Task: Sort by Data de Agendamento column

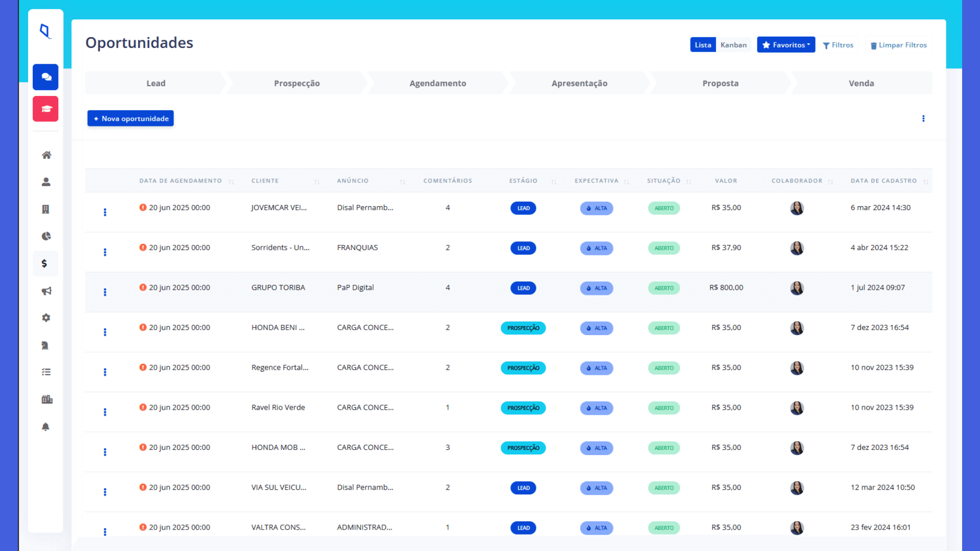Action: pyautogui.click(x=231, y=182)
